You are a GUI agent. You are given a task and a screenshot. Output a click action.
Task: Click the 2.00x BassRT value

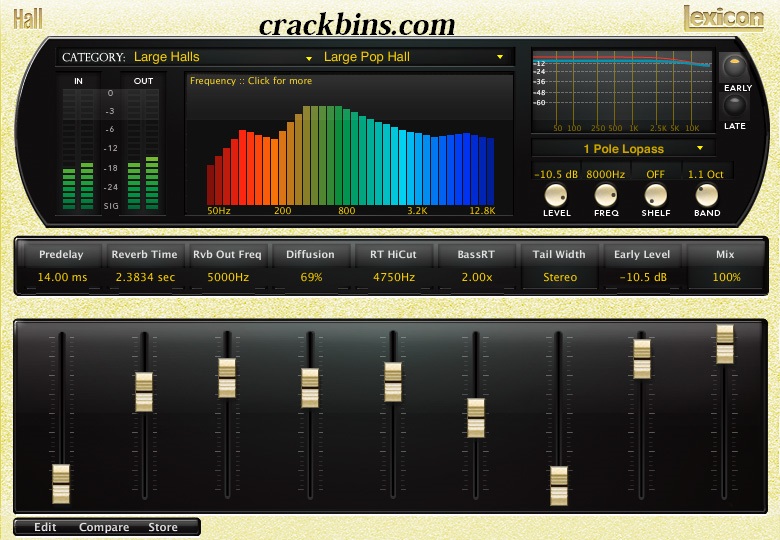[x=477, y=277]
